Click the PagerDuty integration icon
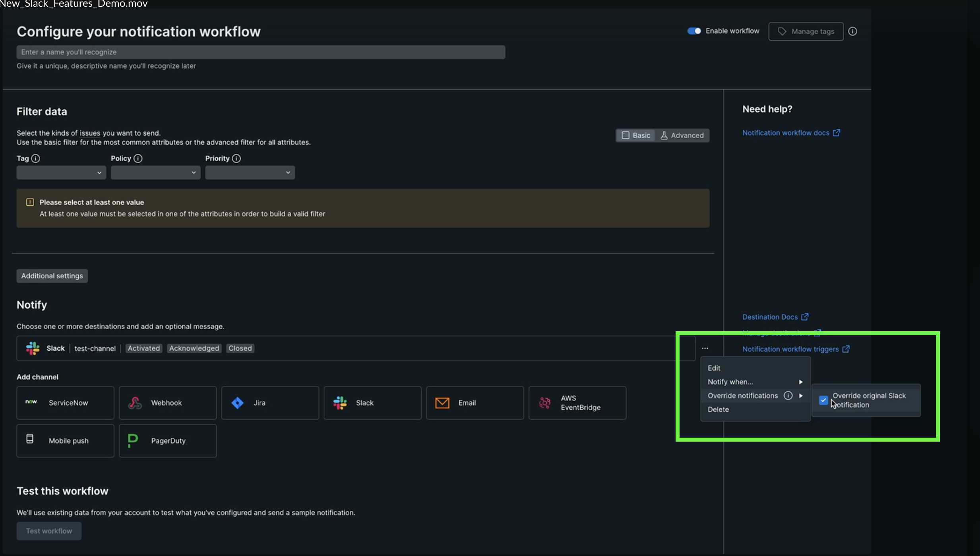This screenshot has width=980, height=556. [x=133, y=440]
